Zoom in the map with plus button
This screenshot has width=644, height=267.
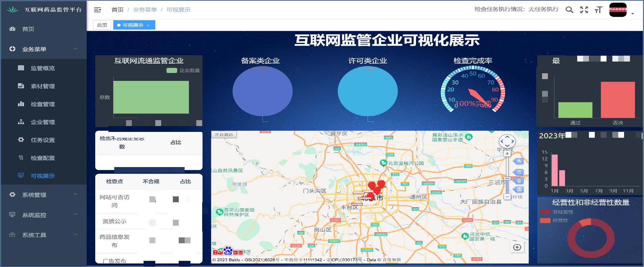click(x=507, y=153)
